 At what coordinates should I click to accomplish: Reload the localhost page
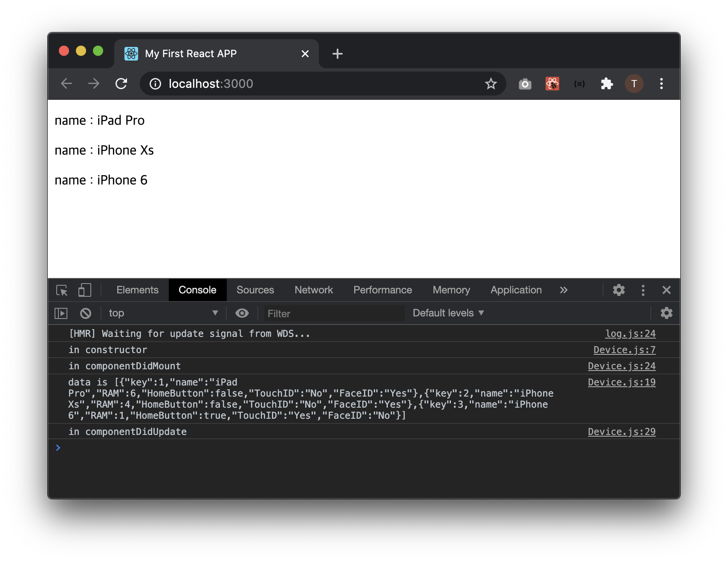coord(121,84)
